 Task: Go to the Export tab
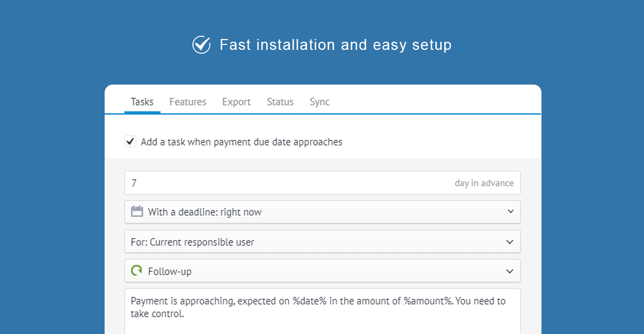(x=236, y=102)
